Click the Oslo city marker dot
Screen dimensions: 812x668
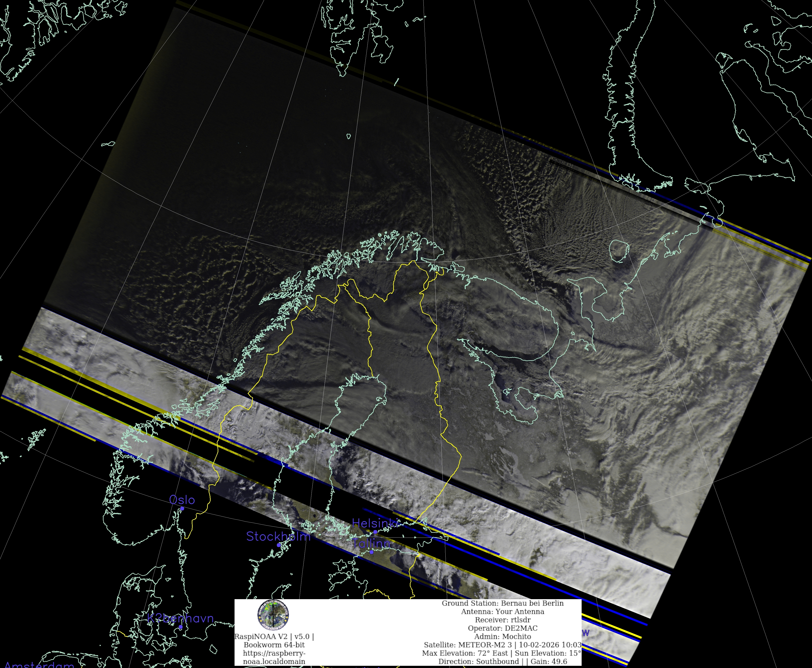182,509
